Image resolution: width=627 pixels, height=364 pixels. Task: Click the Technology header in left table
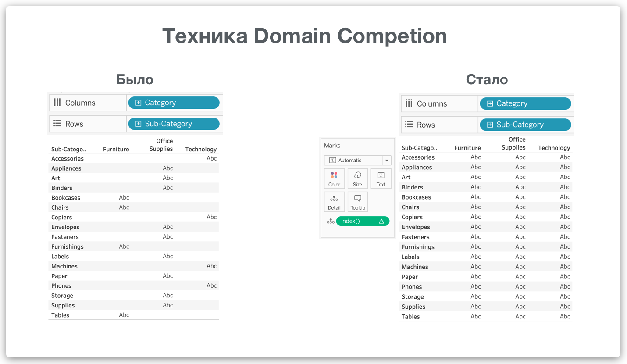pos(201,149)
